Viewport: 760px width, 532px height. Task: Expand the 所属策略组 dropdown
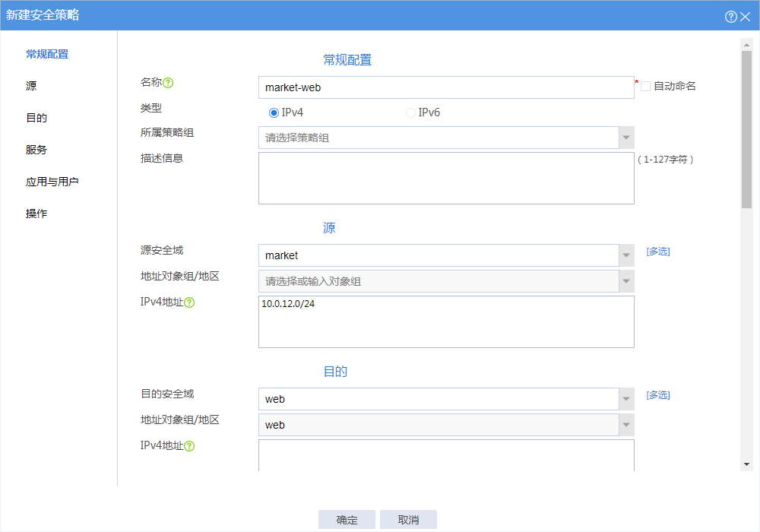pos(626,138)
